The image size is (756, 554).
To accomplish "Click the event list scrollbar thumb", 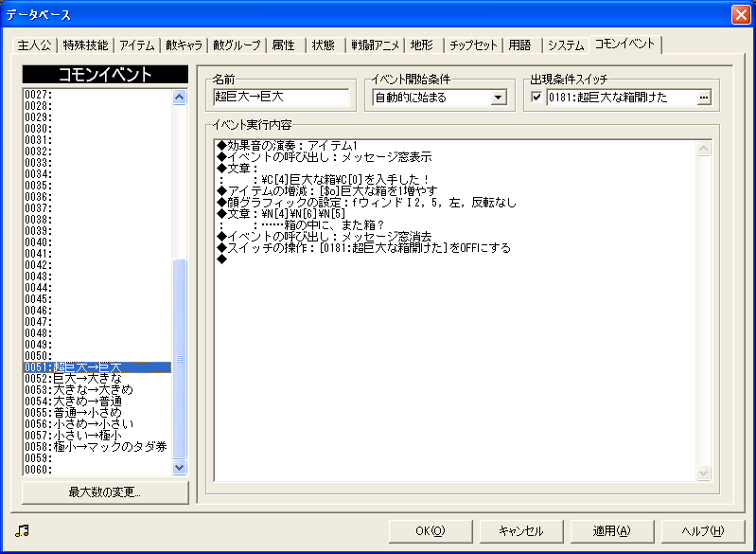I will coord(180,359).
